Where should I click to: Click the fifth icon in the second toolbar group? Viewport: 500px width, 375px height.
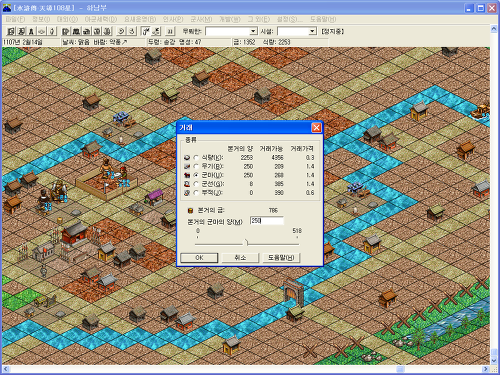(107, 31)
